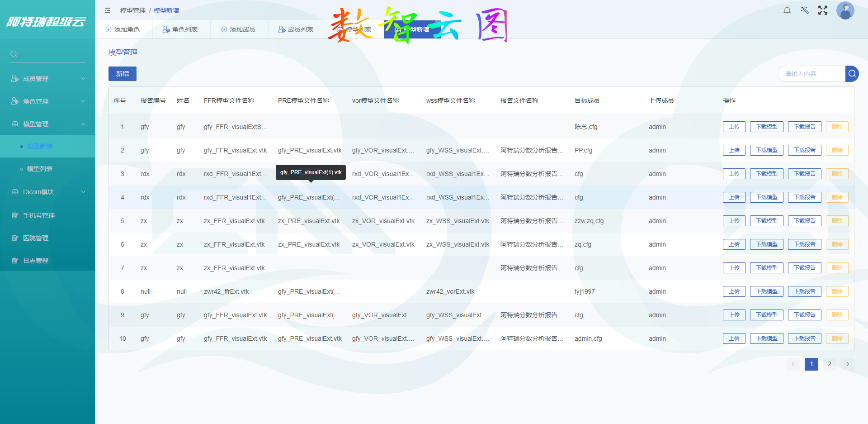Collapse the sidebar with the hamburger icon

coord(108,10)
